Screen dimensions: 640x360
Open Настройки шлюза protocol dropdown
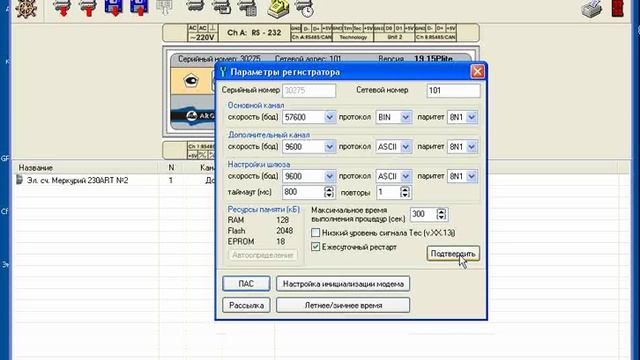point(405,176)
